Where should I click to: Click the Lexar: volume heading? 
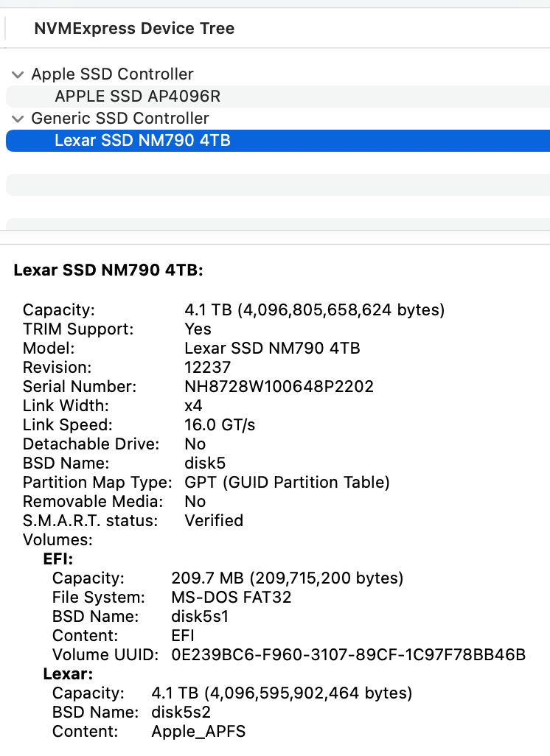(x=68, y=674)
